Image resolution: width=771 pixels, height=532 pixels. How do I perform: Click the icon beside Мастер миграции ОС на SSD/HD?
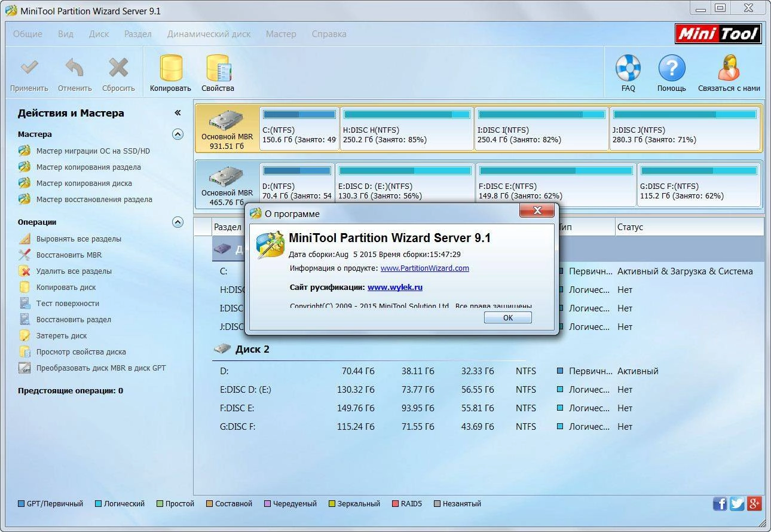tap(25, 151)
